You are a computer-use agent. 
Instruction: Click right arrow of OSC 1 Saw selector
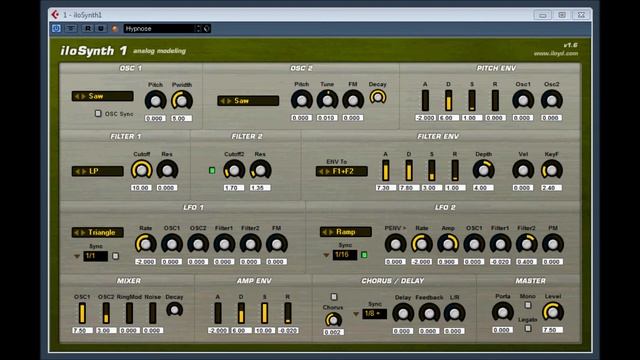[83, 96]
